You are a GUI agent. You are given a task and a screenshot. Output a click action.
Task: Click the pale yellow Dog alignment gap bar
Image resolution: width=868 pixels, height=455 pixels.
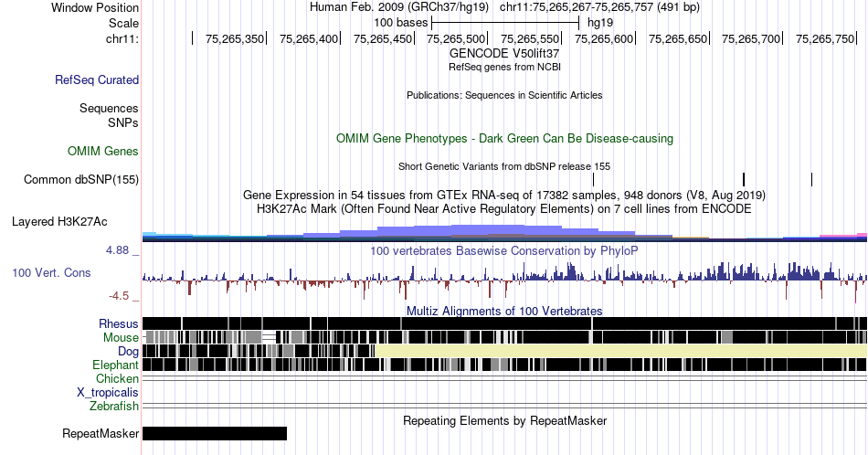tap(621, 351)
